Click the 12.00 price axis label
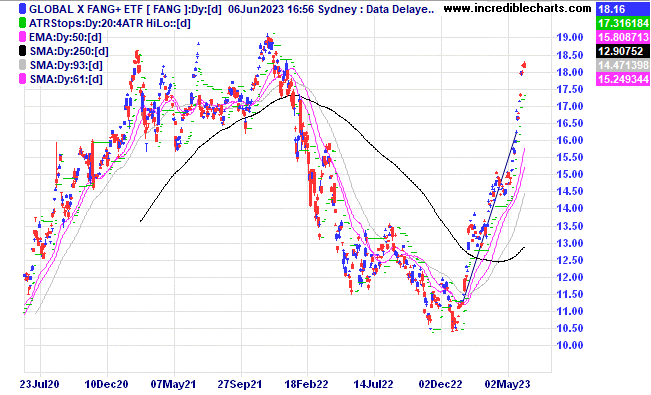Image resolution: width=651 pixels, height=395 pixels. [x=570, y=277]
